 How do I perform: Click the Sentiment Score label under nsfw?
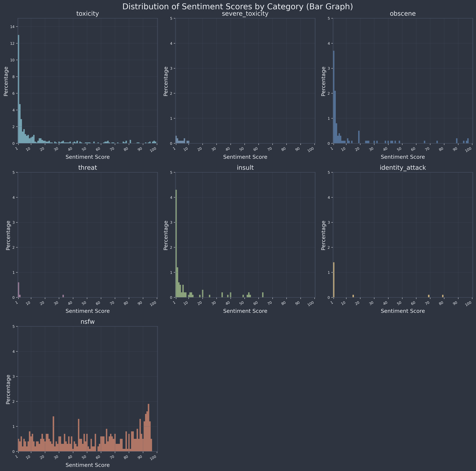[87, 465]
